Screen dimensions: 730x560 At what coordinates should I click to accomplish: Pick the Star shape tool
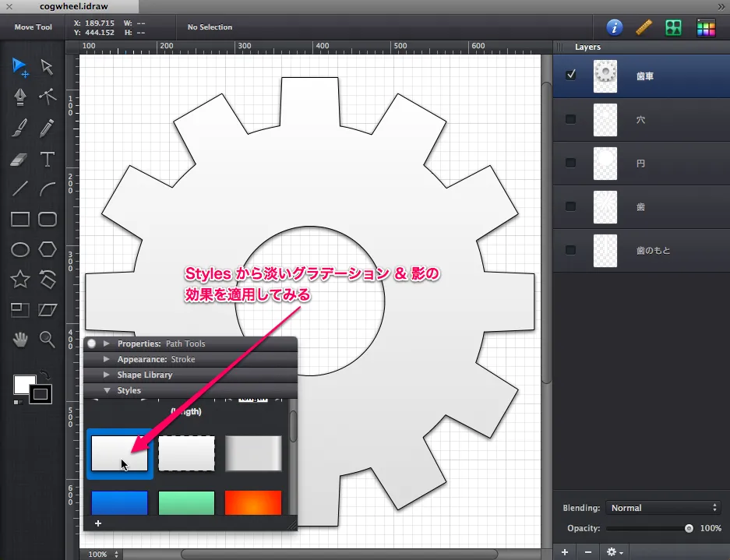[x=20, y=279]
